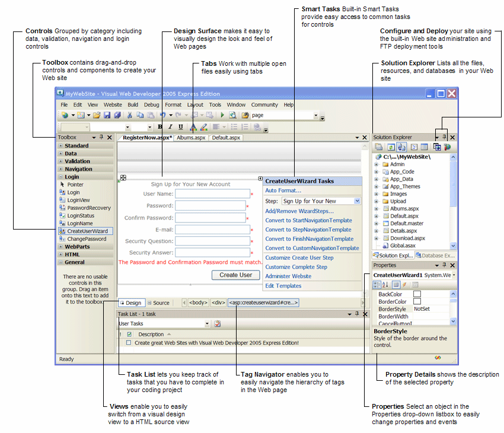The image size is (504, 433).
Task: Click the Cut scissors icon
Action: point(130,115)
